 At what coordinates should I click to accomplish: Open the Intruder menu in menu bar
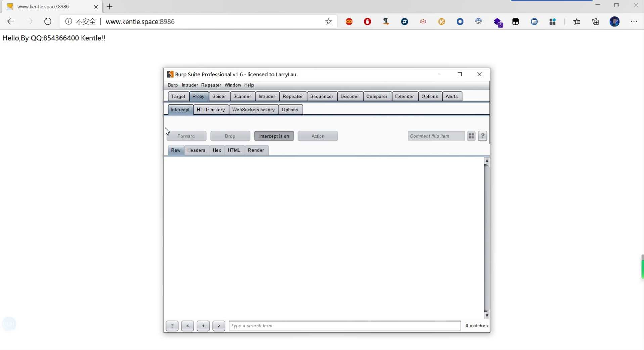coord(190,85)
